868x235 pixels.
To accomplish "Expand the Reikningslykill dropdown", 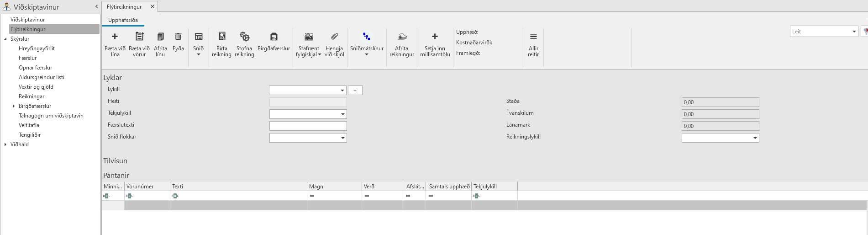I will pos(755,138).
